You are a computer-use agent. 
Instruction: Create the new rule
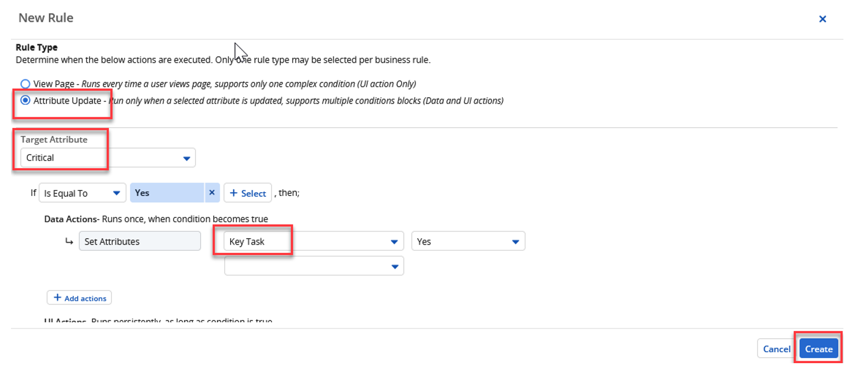818,349
